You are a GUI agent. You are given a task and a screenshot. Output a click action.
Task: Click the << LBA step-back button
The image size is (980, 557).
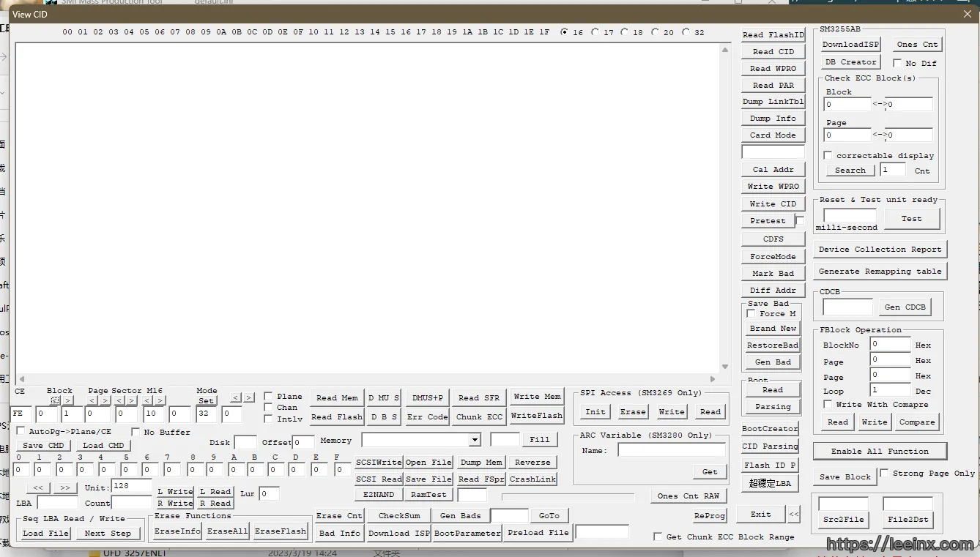point(37,487)
